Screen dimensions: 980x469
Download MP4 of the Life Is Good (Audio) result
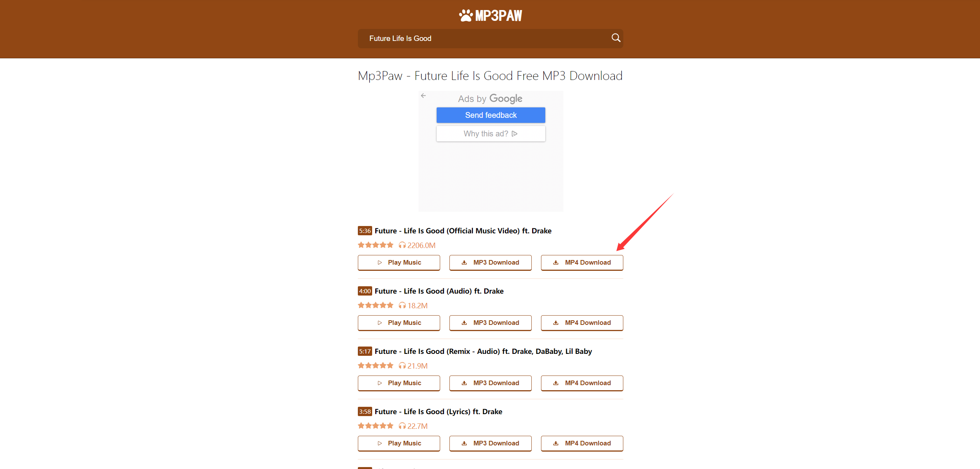tap(582, 323)
